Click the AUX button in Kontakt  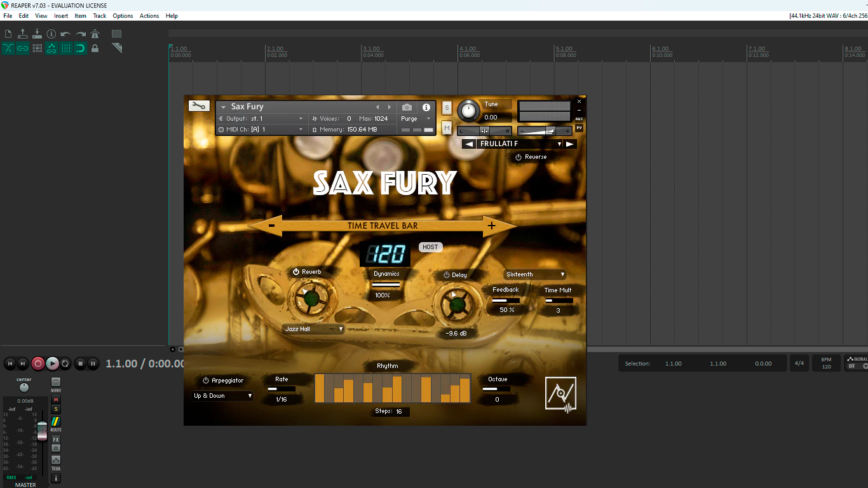point(579,119)
